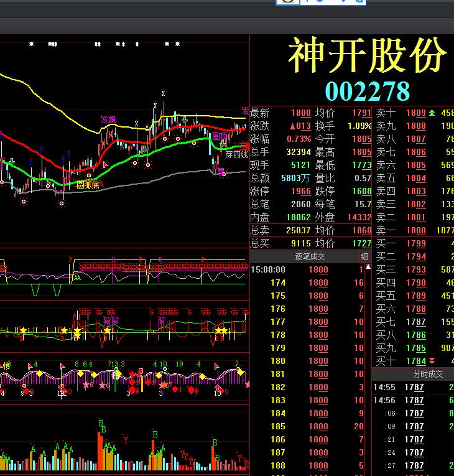Click tick trade row 188
Screen dimensions: 454x476
click(307, 465)
